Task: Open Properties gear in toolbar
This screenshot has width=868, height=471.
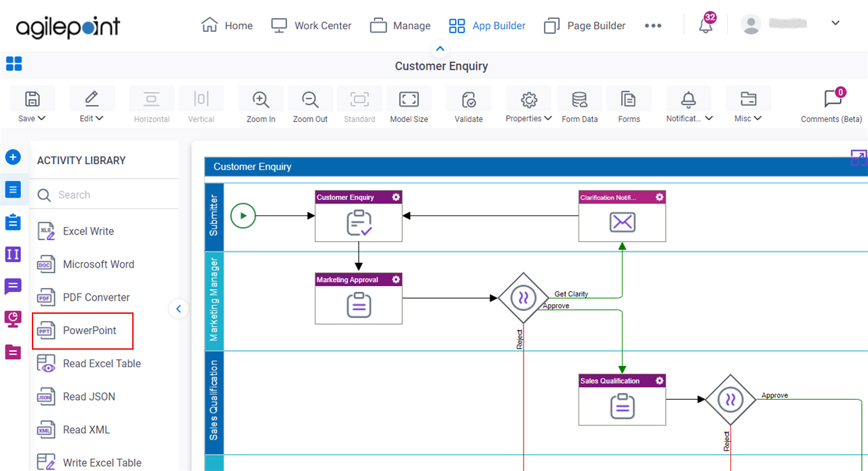Action: [528, 100]
